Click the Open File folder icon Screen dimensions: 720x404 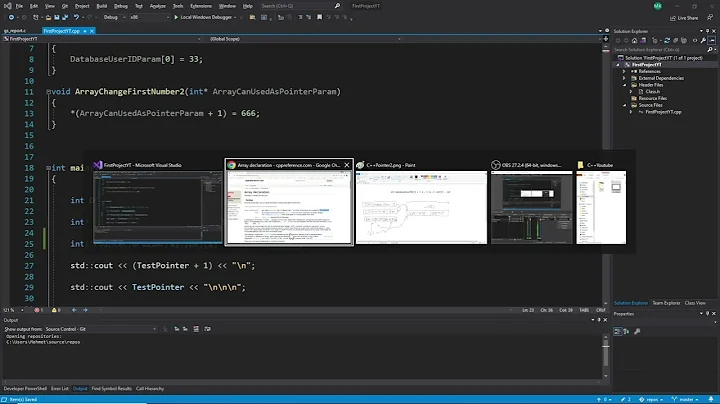[x=48, y=17]
